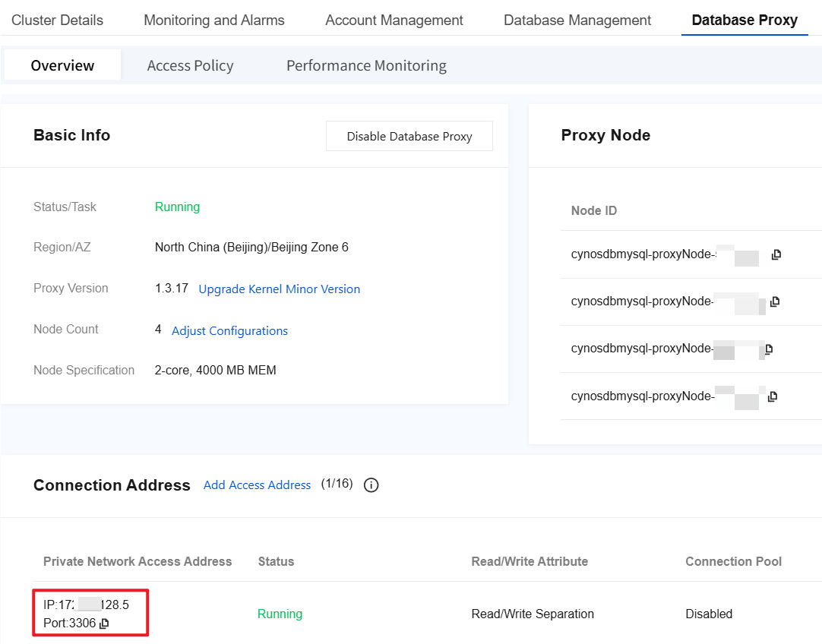Click the Upgrade Kernel Minor Version link
This screenshot has height=644, width=822.
279,289
